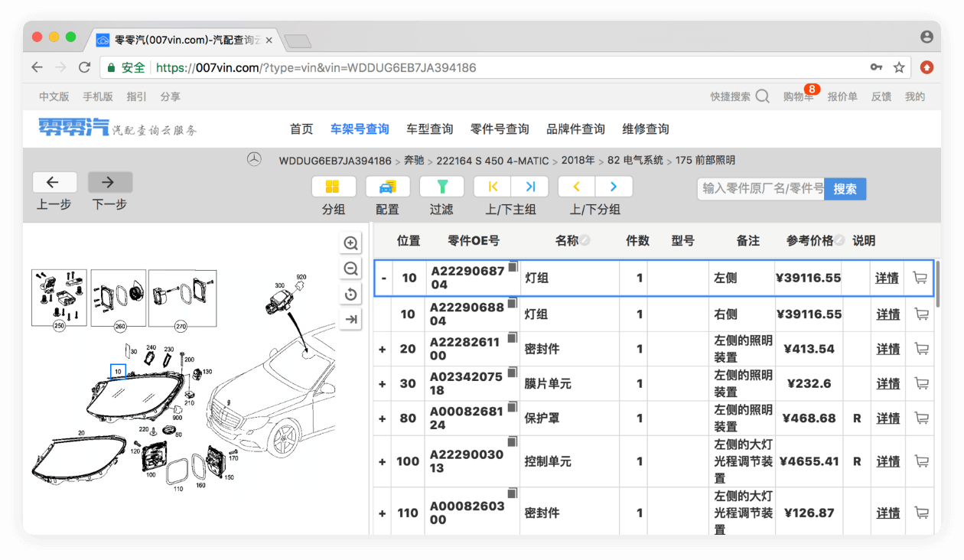The image size is (964, 560).
Task: Click the blue 搜索 button
Action: [x=845, y=188]
